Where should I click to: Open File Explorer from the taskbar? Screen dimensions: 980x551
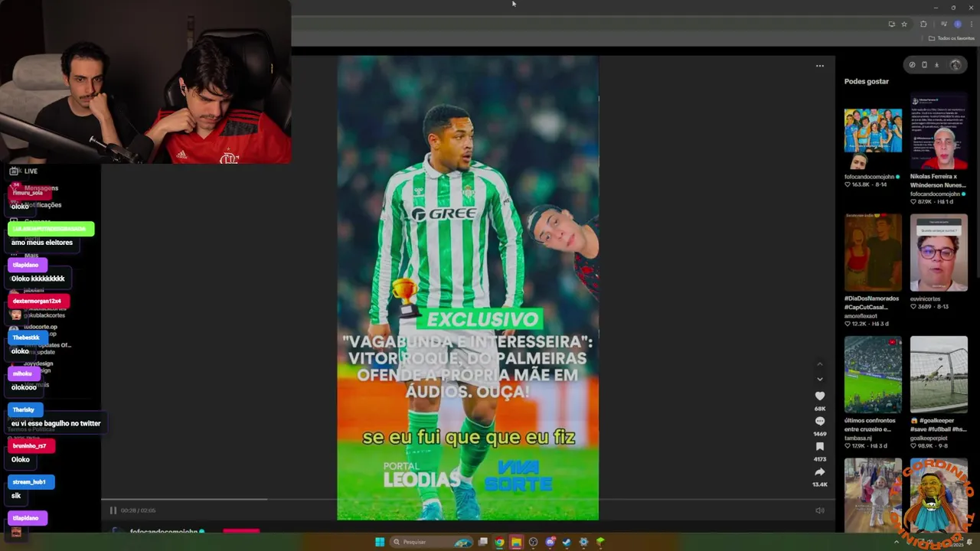point(516,542)
